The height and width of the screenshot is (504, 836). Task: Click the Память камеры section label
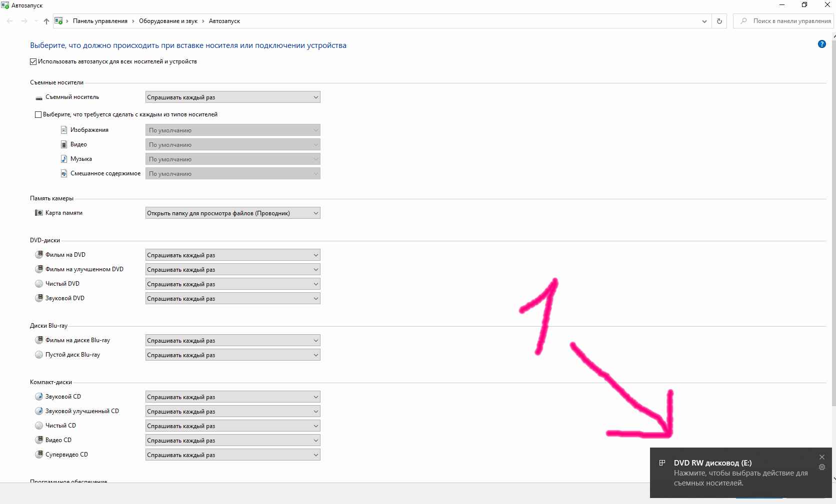(51, 198)
